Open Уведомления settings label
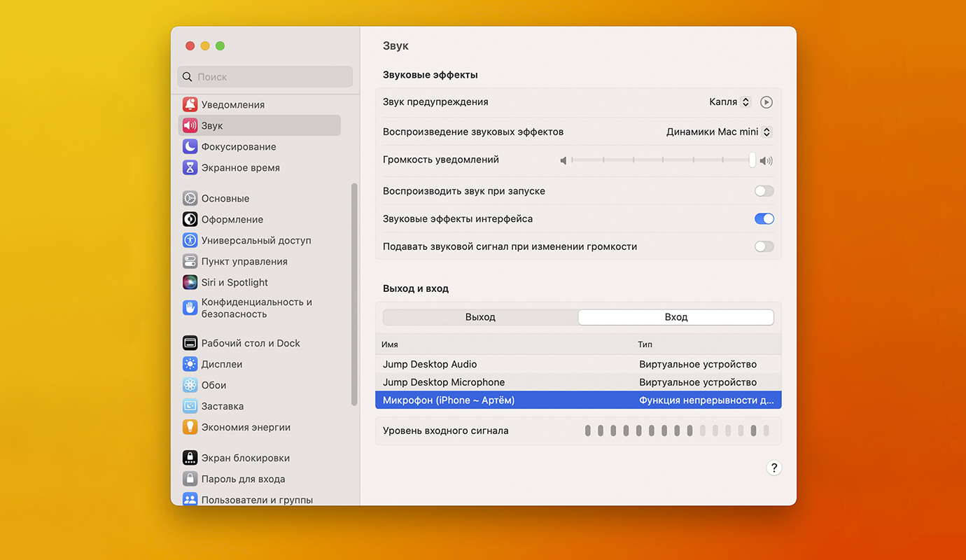This screenshot has height=560, width=966. [x=233, y=104]
